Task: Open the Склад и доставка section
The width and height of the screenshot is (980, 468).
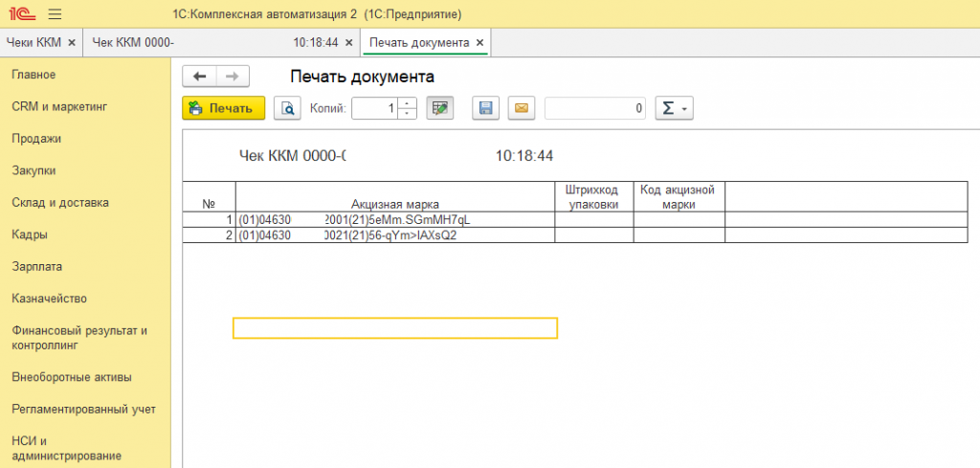Action: click(60, 203)
